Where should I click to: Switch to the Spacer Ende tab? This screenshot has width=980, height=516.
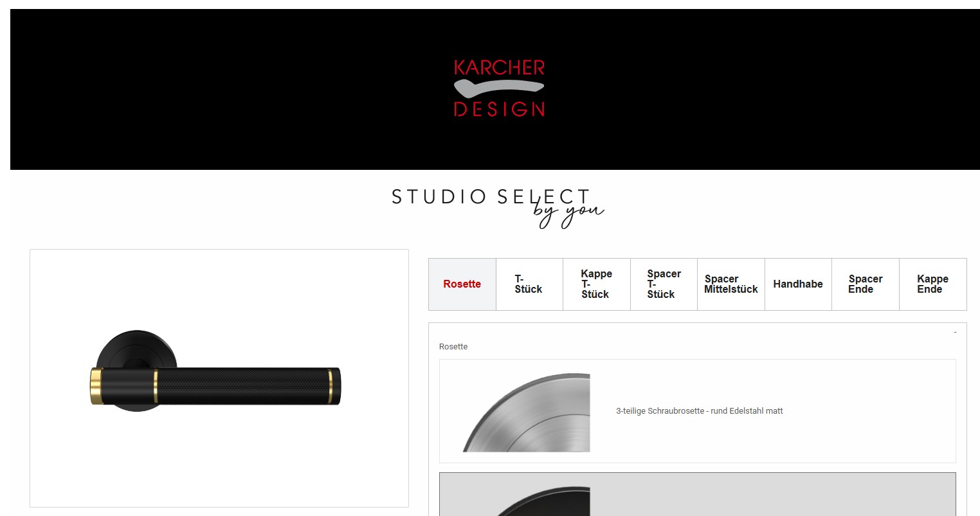866,284
